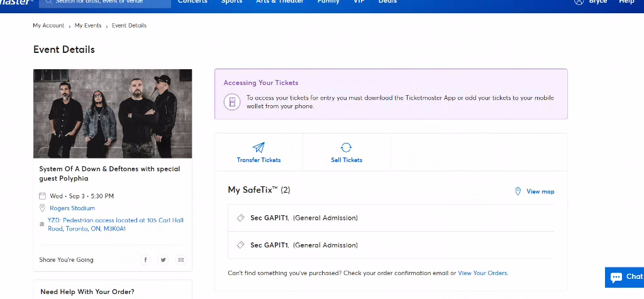Open the Chat button

click(x=625, y=277)
